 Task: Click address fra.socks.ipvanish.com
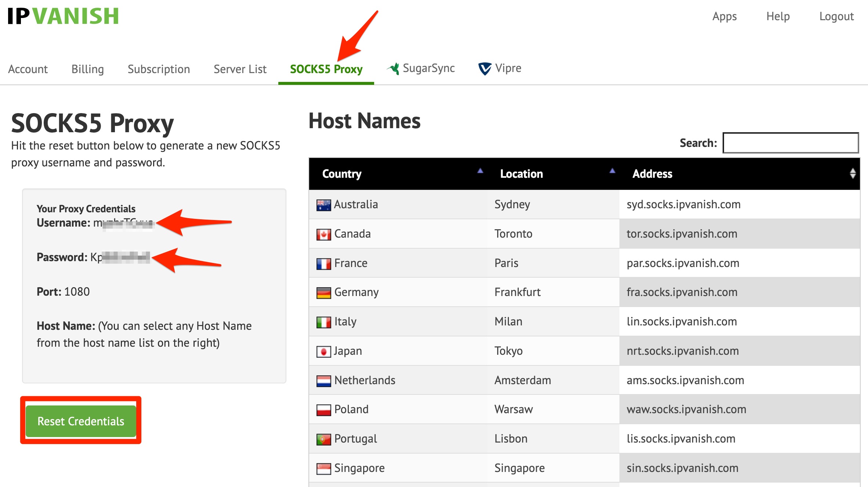pyautogui.click(x=682, y=292)
